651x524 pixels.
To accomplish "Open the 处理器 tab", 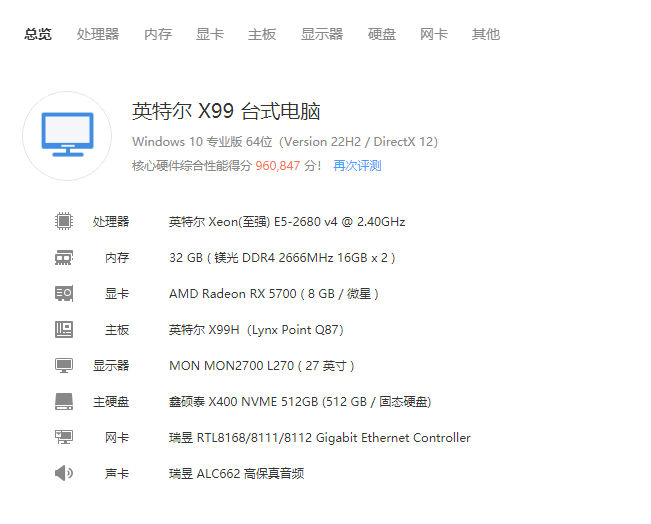I will [98, 34].
